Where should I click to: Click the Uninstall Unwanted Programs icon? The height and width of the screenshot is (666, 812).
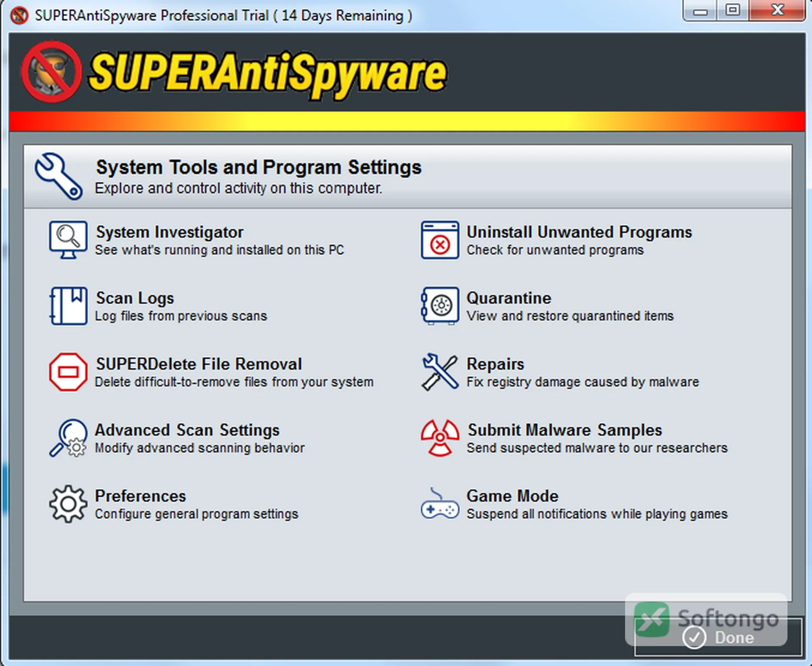click(440, 239)
